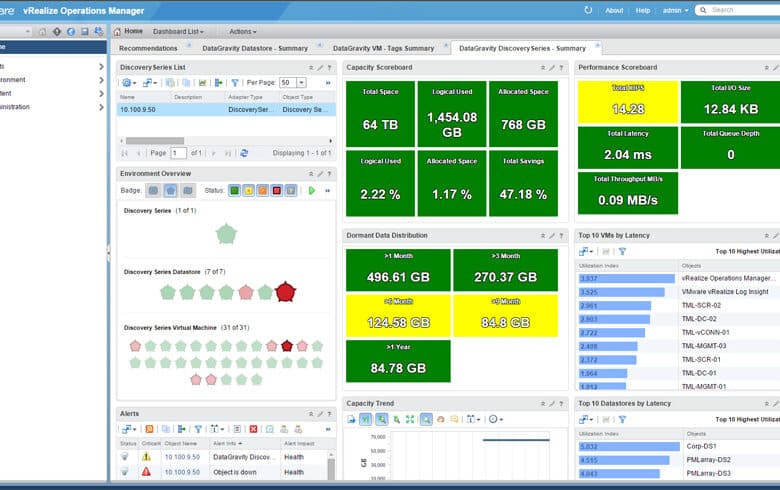The image size is (780, 490).
Task: Click the release ownership user icon in Alerts toolbar
Action: [x=298, y=429]
